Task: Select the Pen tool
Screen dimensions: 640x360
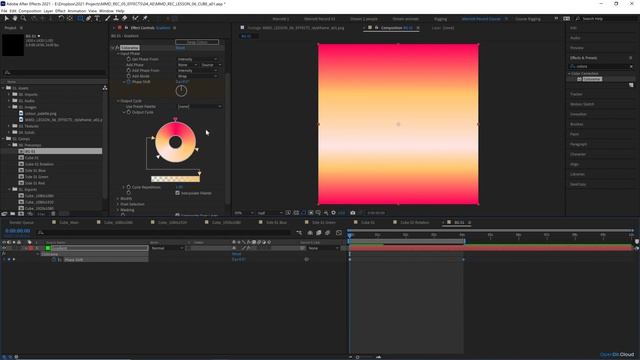Action: [x=89, y=18]
